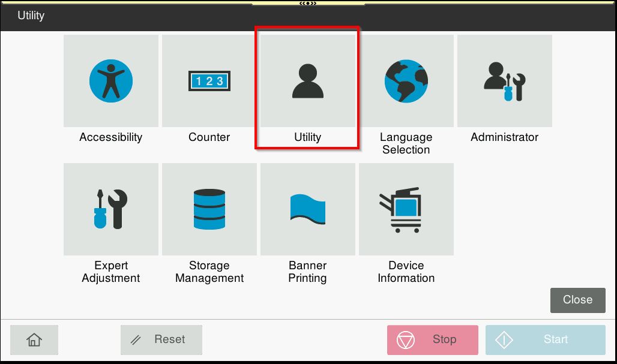Go to the Home screen
617x364 pixels.
tap(34, 340)
